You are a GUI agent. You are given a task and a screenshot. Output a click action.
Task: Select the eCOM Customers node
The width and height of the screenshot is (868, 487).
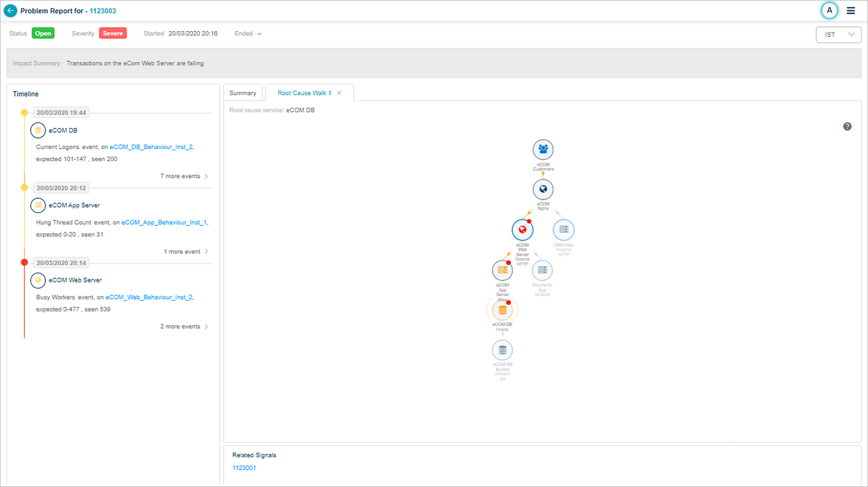[x=543, y=150]
